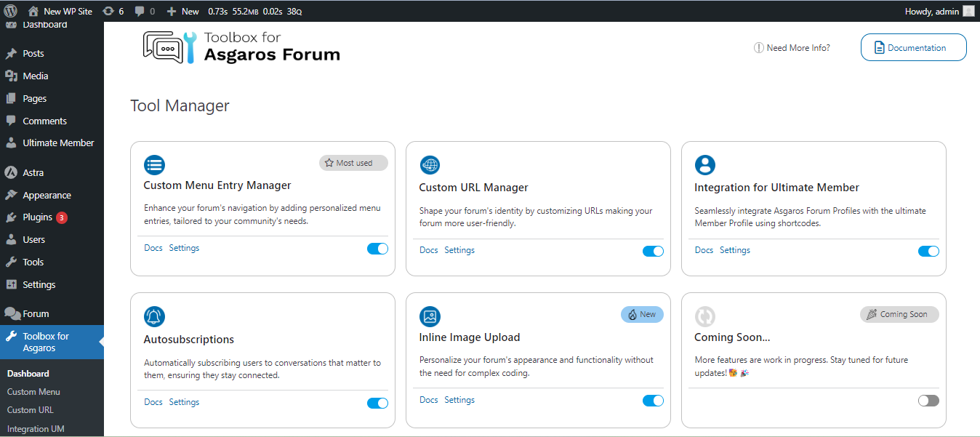The height and width of the screenshot is (437, 980).
Task: Open Settings for Integration for Ultimate Member
Action: [735, 250]
